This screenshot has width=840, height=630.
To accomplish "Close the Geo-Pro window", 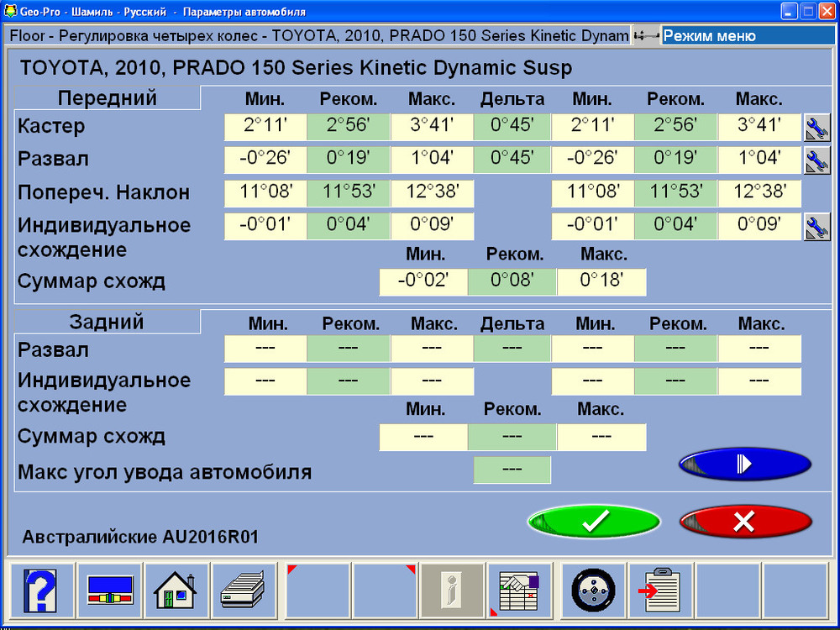I will click(x=827, y=11).
